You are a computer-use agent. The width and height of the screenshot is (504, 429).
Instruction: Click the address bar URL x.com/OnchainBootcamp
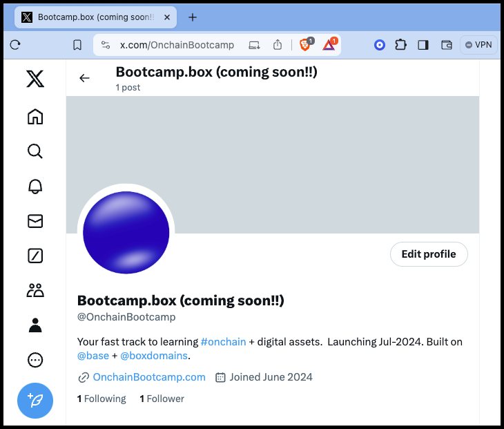coord(177,45)
